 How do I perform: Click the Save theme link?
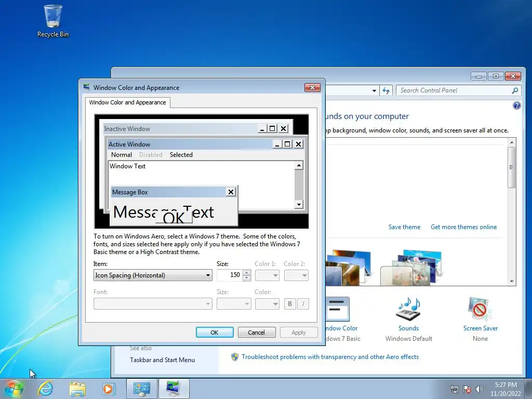click(404, 227)
